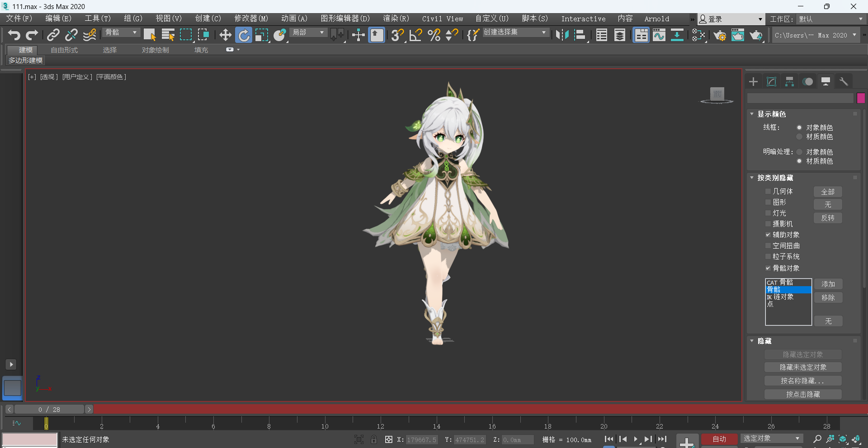The image size is (868, 448).
Task: Click the 全部 button
Action: tap(828, 192)
